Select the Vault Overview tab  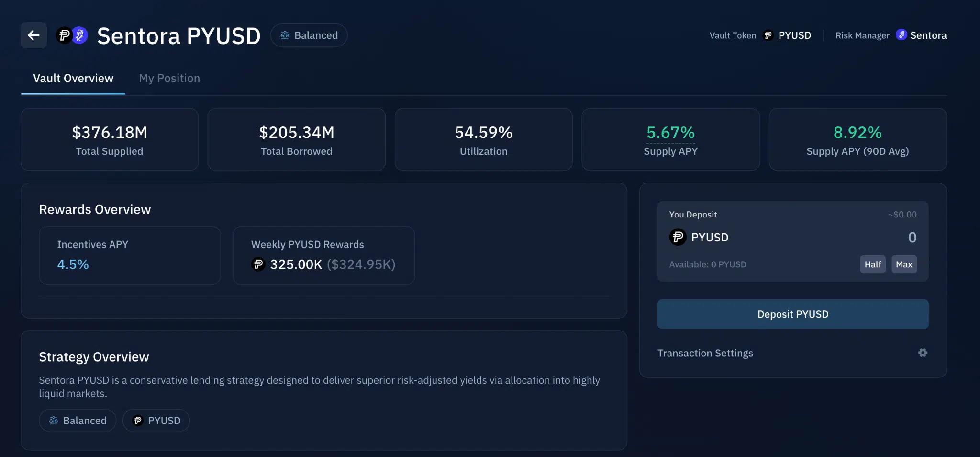tap(73, 78)
